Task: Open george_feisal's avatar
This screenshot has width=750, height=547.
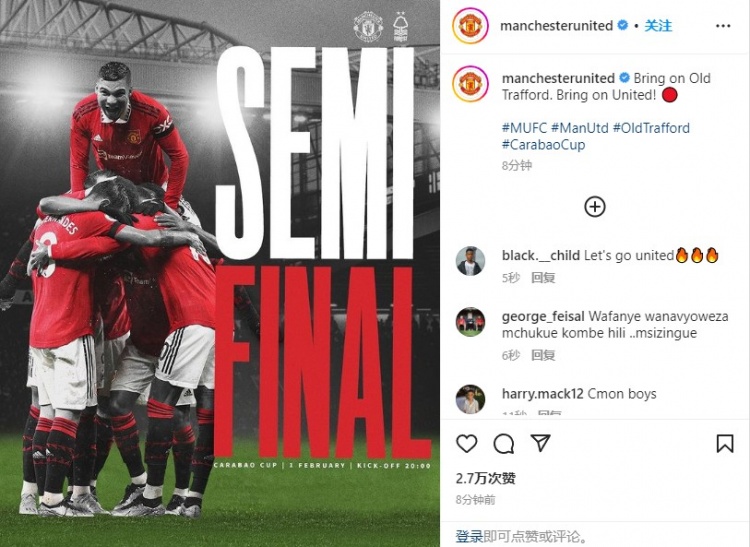Action: [470, 322]
